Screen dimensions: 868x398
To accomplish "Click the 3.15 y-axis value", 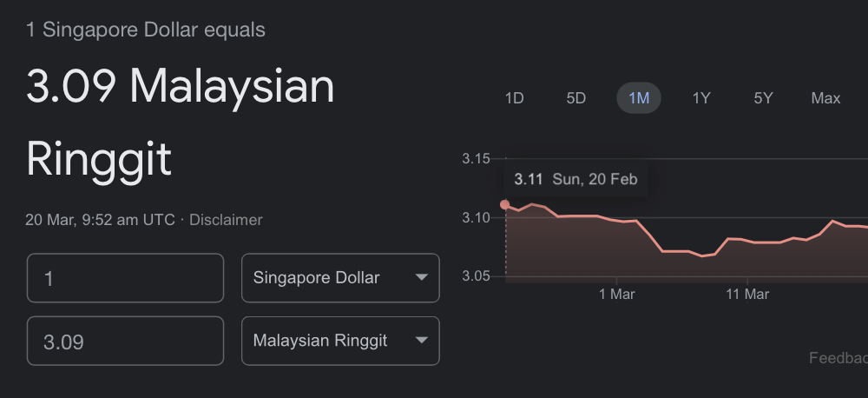I will [x=477, y=159].
